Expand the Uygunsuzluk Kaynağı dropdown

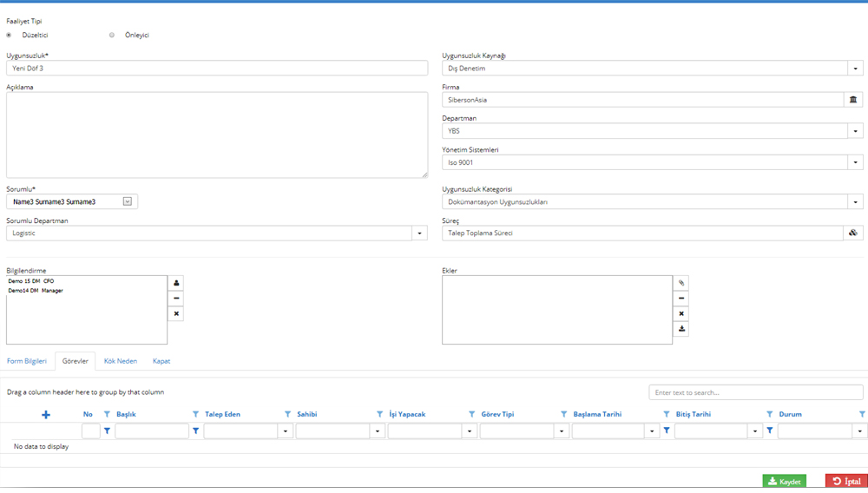[855, 69]
